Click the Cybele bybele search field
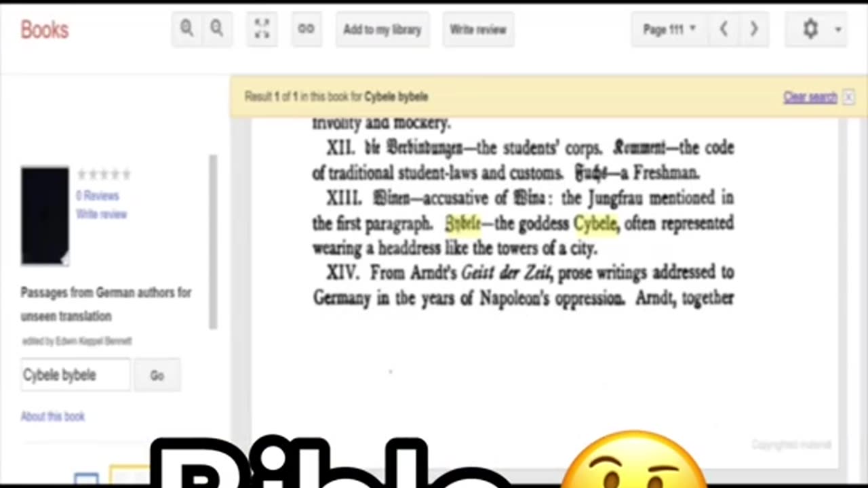The width and height of the screenshot is (868, 488). coord(75,375)
